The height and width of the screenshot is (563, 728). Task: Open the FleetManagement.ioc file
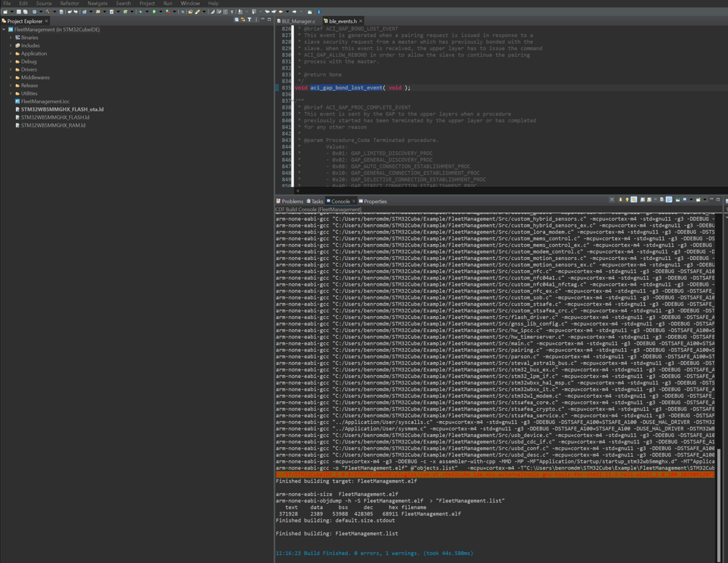pos(45,101)
